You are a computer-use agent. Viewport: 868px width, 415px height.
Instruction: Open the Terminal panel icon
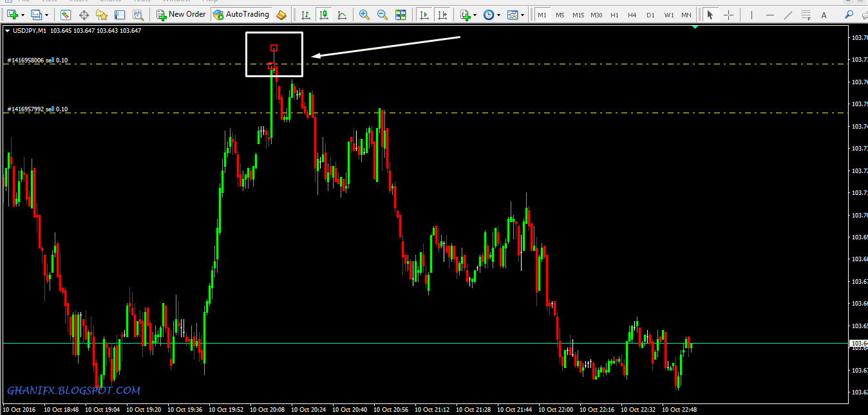(x=120, y=14)
